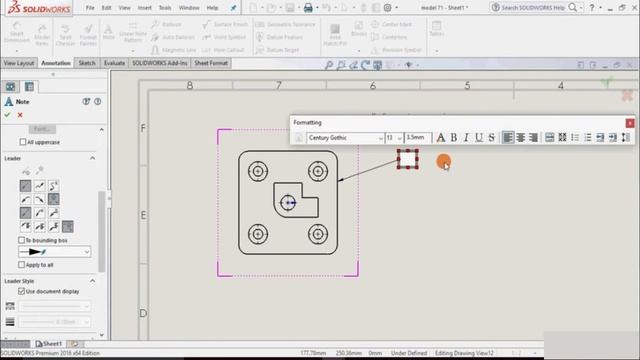Expand Smart Dimension dropdown arrow
Viewport: 640px width, 360px height.
click(17, 51)
